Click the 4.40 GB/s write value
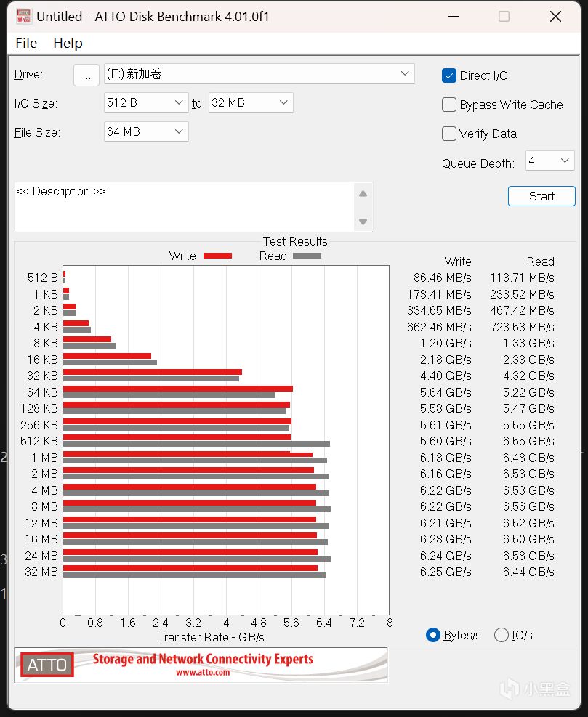Image resolution: width=588 pixels, height=717 pixels. pyautogui.click(x=446, y=376)
